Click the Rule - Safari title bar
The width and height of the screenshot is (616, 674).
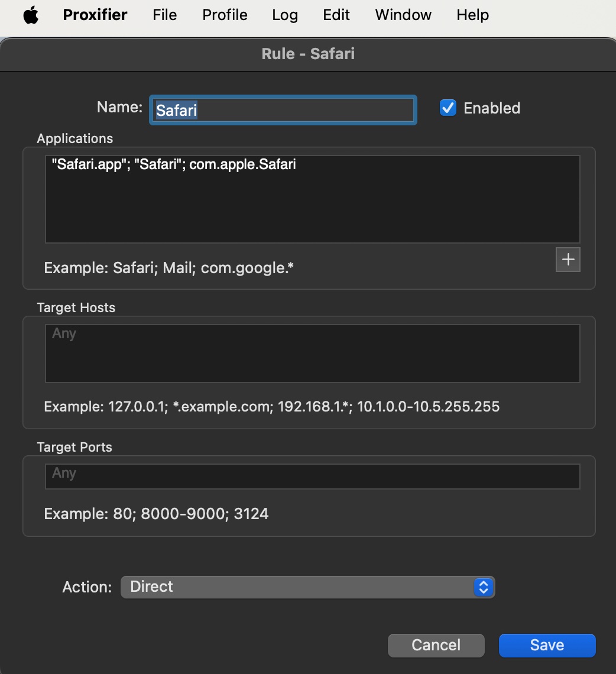coord(308,54)
